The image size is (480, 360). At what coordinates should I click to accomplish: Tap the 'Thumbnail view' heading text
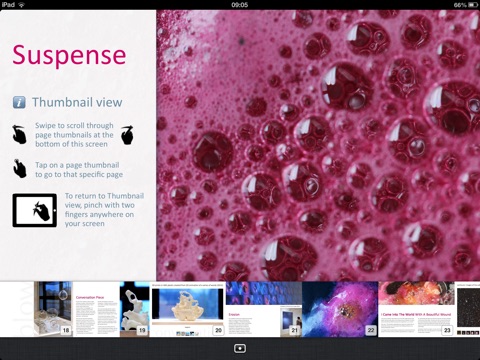[x=77, y=102]
